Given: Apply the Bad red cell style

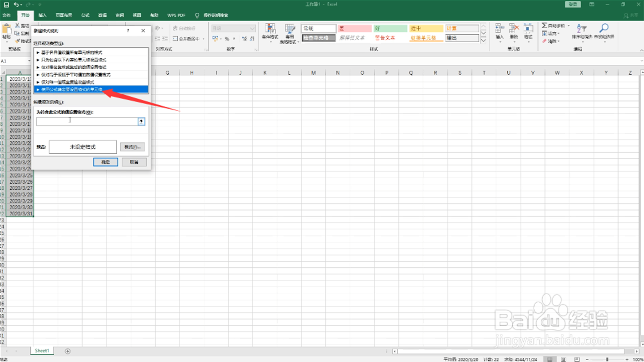Looking at the screenshot, I should pyautogui.click(x=355, y=28).
